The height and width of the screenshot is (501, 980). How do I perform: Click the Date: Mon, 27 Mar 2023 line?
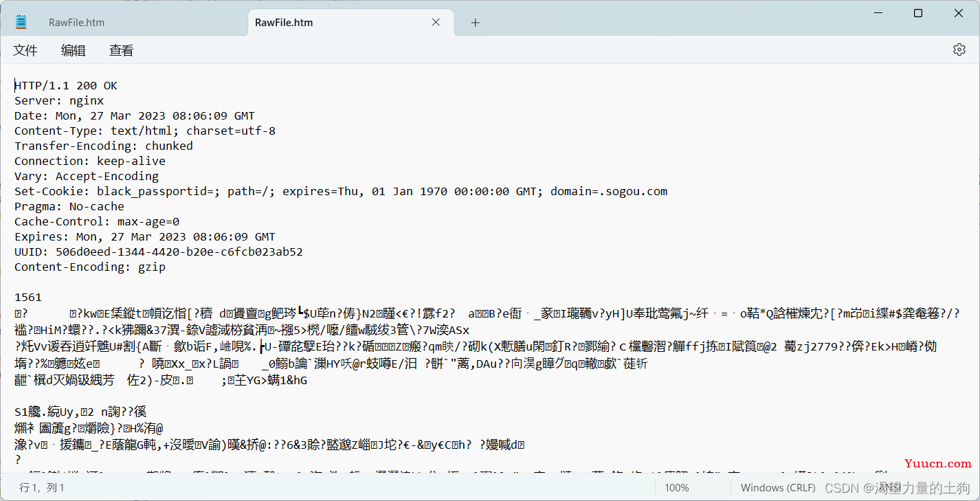pos(135,115)
